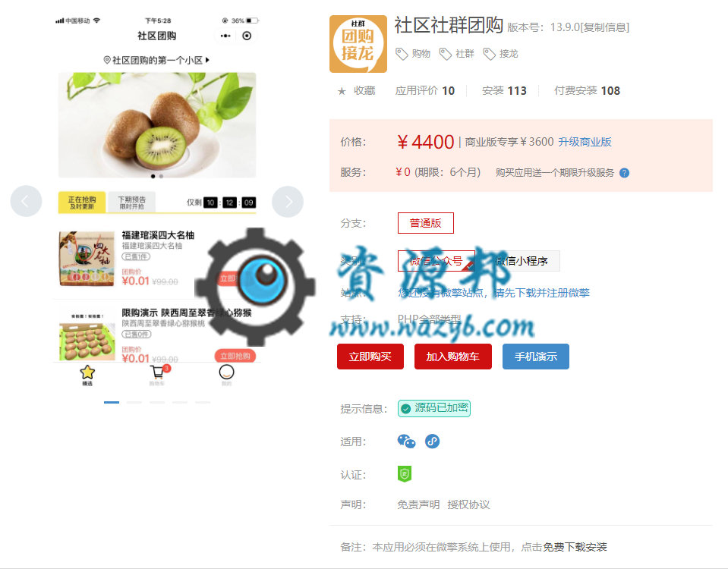
Task: Show next preview with right arrow
Action: (288, 202)
